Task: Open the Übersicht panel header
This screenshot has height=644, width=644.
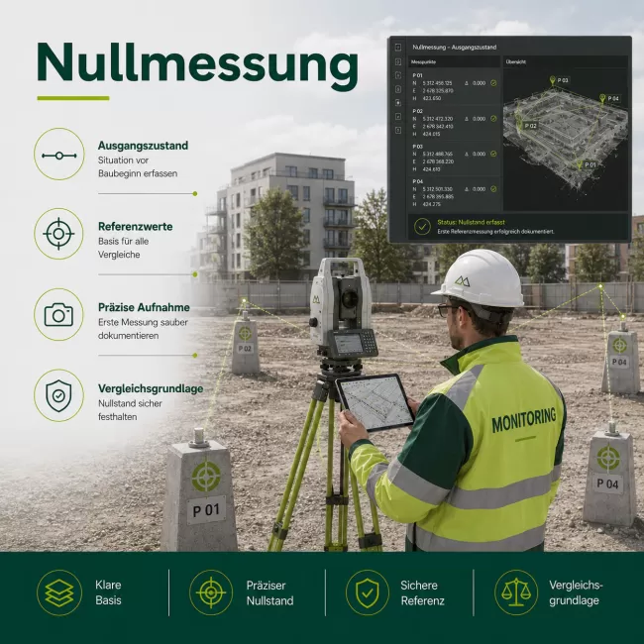Action: click(x=565, y=62)
